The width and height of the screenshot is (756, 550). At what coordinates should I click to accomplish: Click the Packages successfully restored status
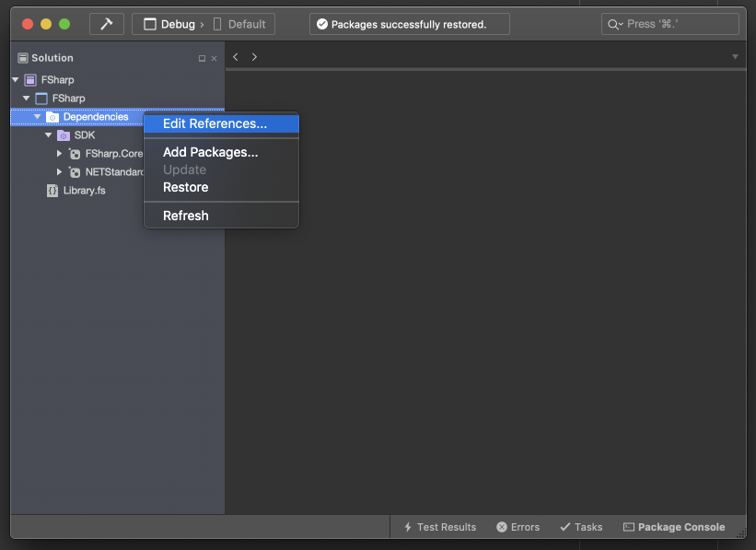point(410,24)
